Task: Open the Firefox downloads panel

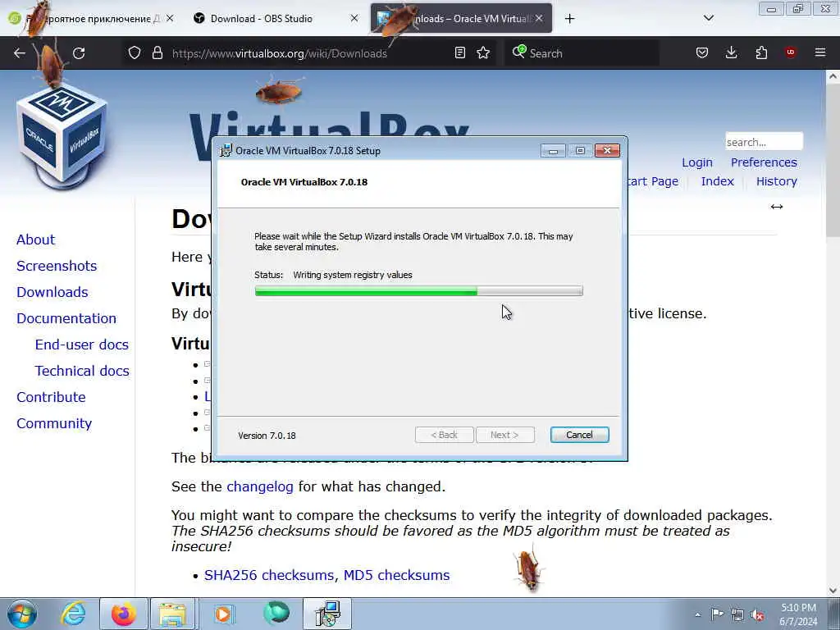Action: (731, 52)
